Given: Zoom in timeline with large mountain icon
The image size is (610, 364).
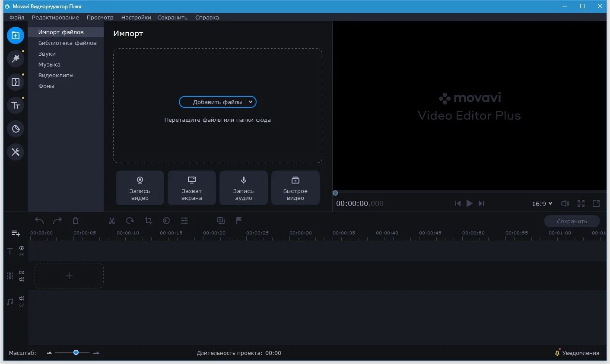Looking at the screenshot, I should click(96, 353).
